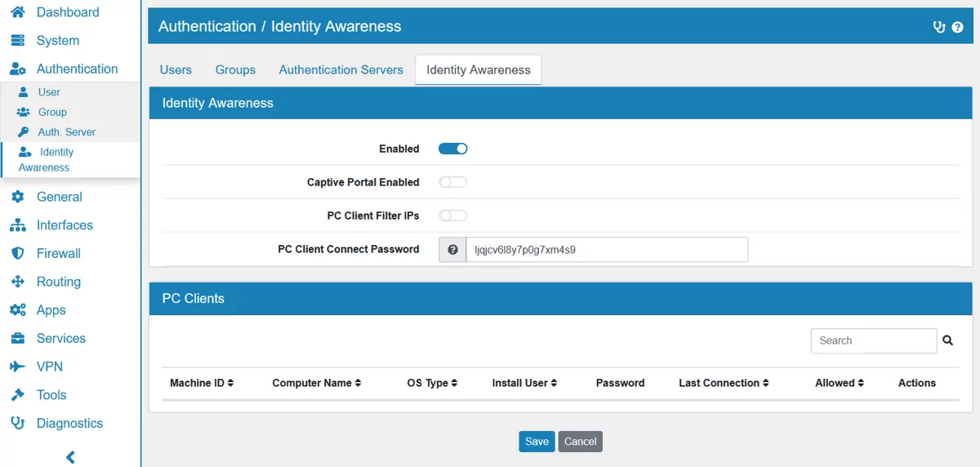Click the Cancel button
The height and width of the screenshot is (467, 980).
click(x=580, y=442)
